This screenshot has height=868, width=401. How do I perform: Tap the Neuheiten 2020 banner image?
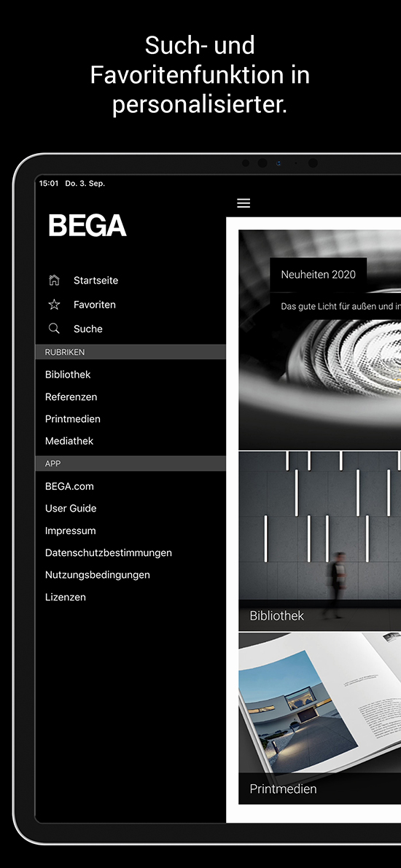[x=319, y=340]
